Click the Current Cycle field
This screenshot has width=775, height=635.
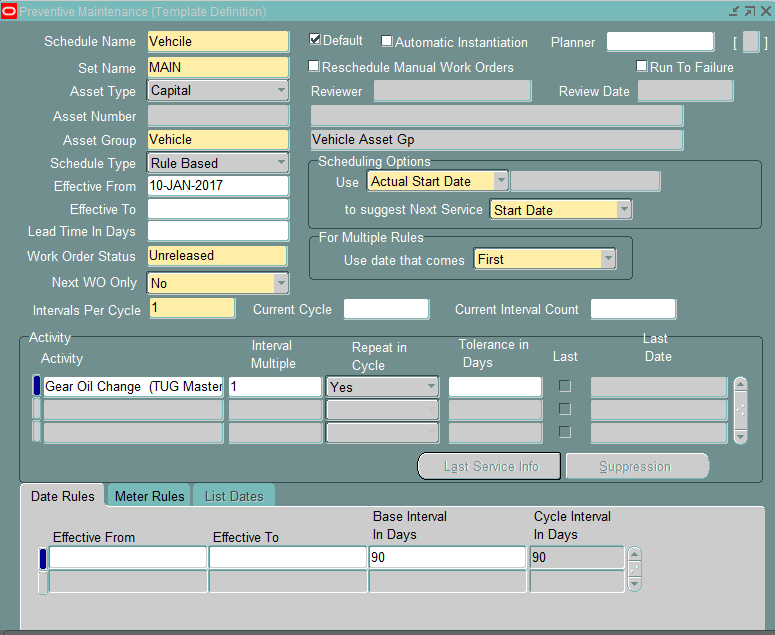(x=386, y=309)
